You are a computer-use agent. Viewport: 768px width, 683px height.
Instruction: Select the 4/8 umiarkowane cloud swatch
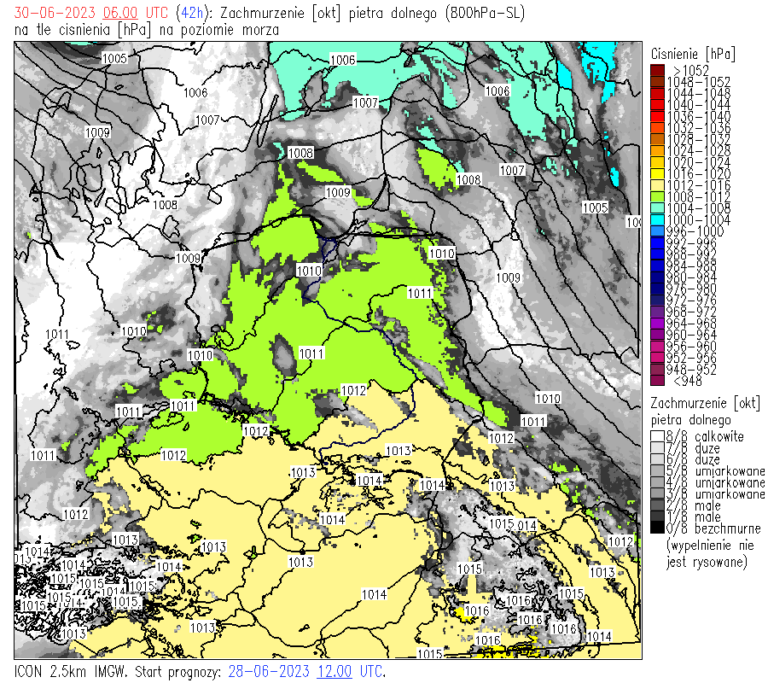tap(657, 482)
